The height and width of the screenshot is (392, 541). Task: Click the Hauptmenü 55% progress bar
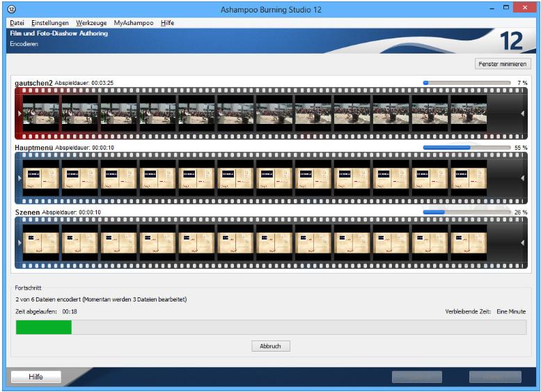[x=466, y=148]
